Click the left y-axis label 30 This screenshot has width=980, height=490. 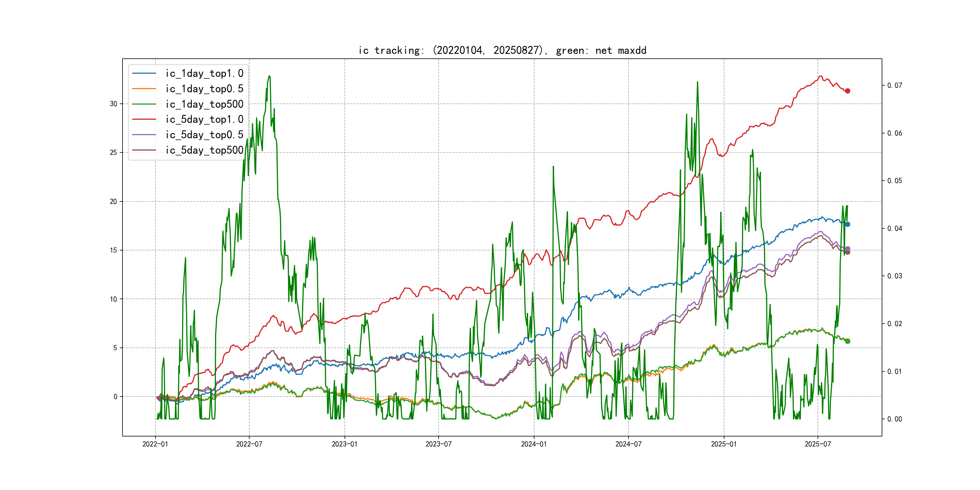(x=113, y=104)
